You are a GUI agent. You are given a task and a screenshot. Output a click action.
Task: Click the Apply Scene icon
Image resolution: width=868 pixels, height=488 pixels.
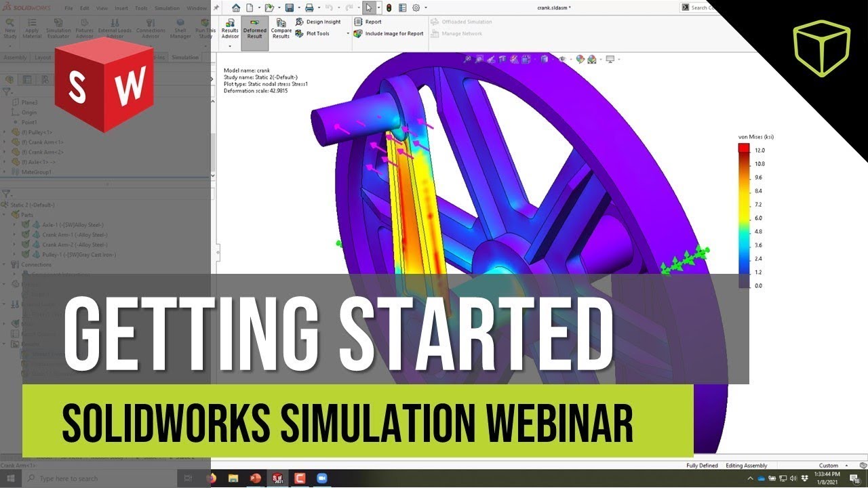click(x=592, y=59)
